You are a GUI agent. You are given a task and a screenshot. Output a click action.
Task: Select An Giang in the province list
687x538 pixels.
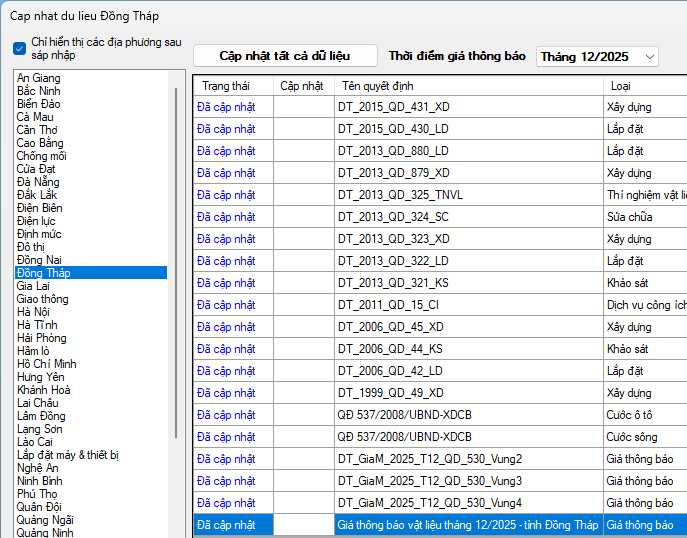click(39, 78)
